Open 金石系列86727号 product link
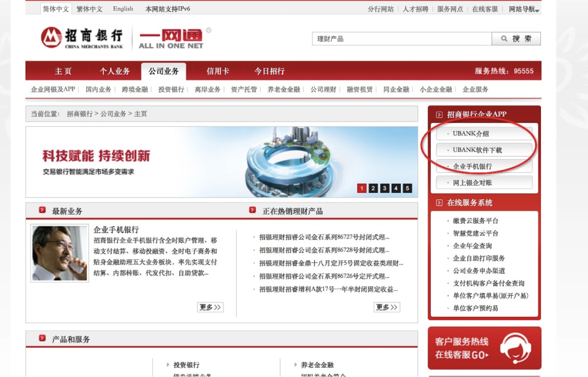Image resolution: width=588 pixels, height=377 pixels. [x=324, y=237]
